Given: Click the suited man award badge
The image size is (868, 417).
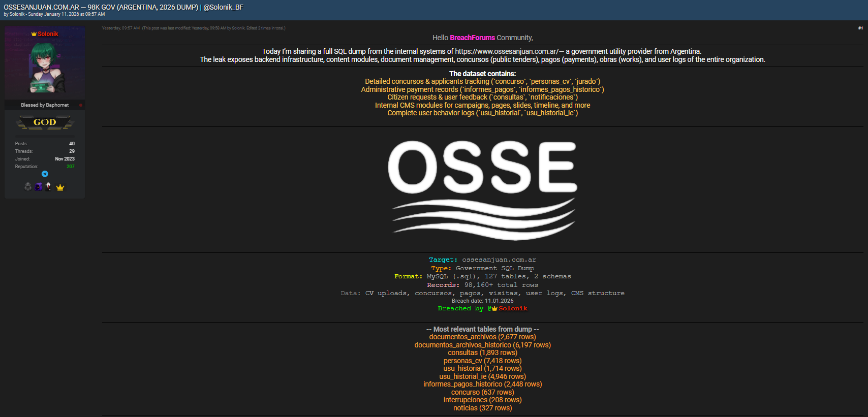Looking at the screenshot, I should pos(48,187).
